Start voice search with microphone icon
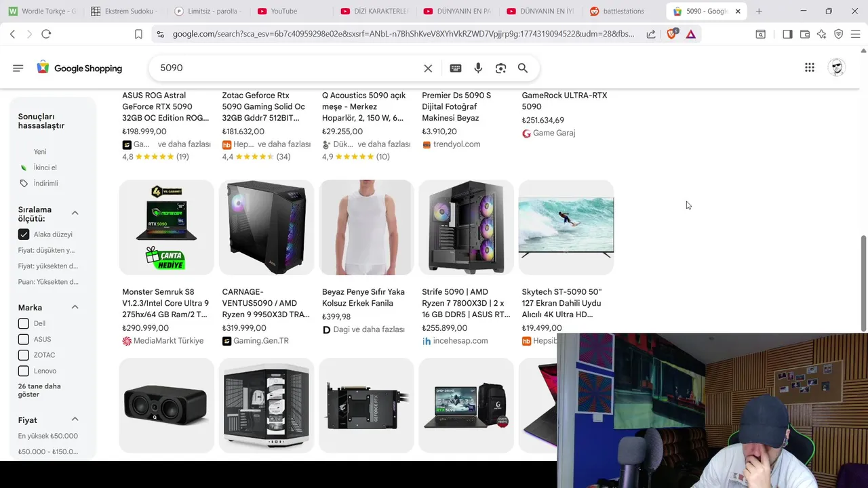The image size is (868, 488). point(478,68)
